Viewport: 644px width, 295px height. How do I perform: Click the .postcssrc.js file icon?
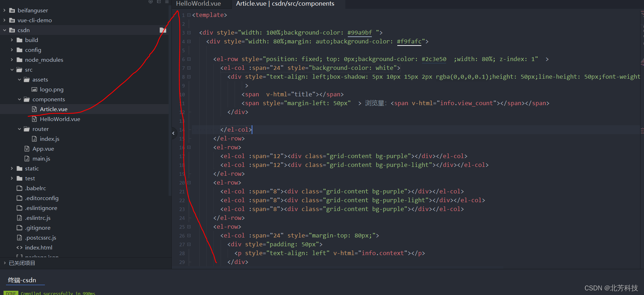pyautogui.click(x=19, y=238)
